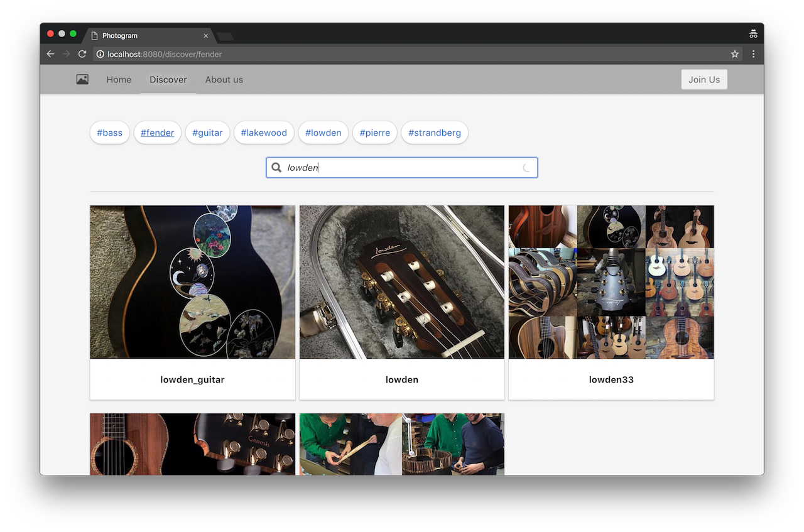Click the lowden33 username label
The width and height of the screenshot is (804, 532).
coord(611,379)
